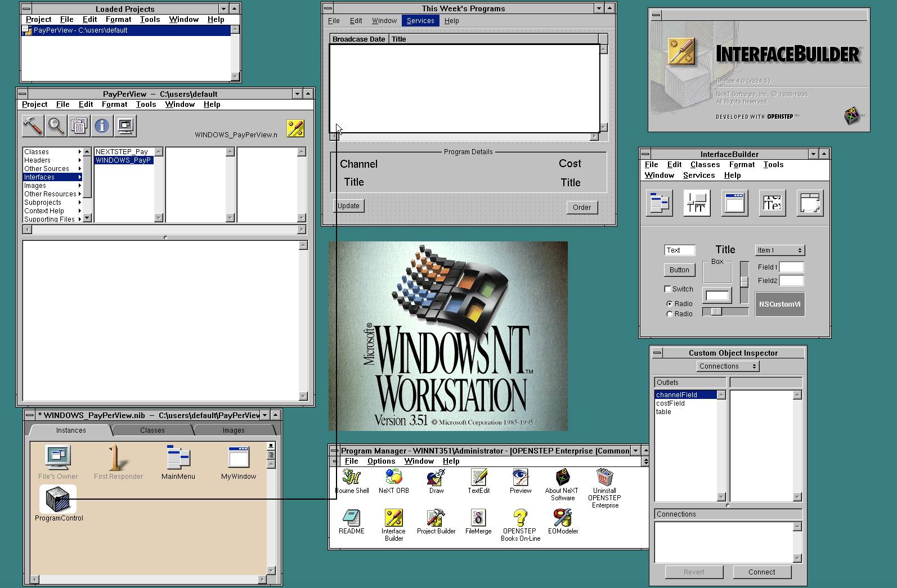Open the Format menu in Loaded Projects window
Viewport: 897px width, 588px height.
pos(119,20)
